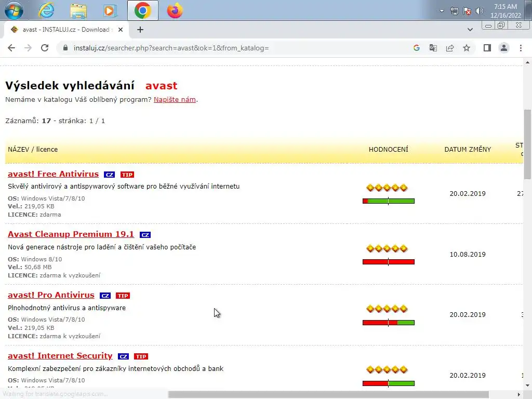Click "OS: Windows 8/10" text
Image resolution: width=532 pixels, height=399 pixels.
(x=35, y=259)
